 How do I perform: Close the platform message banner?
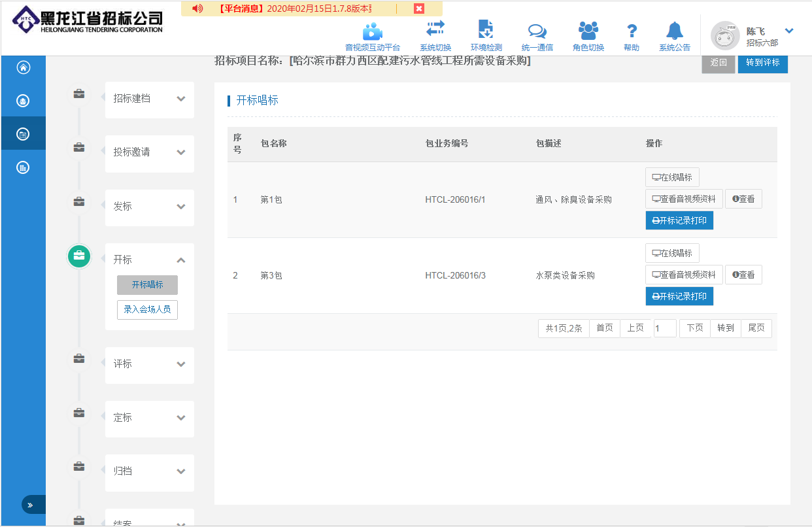pyautogui.click(x=419, y=8)
